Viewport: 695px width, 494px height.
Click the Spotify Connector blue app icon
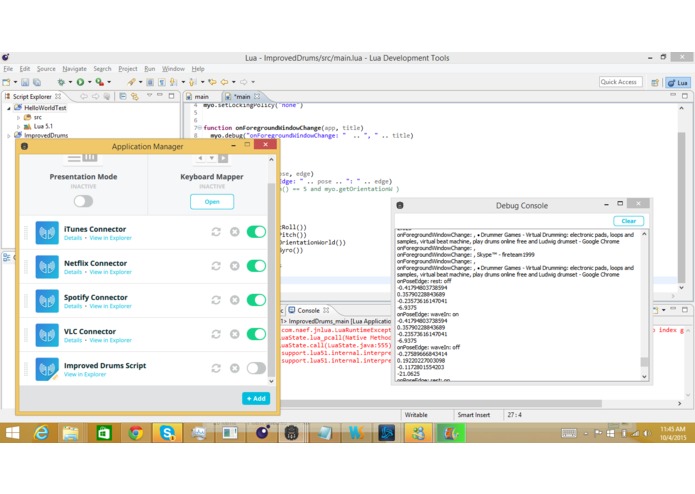pos(47,301)
